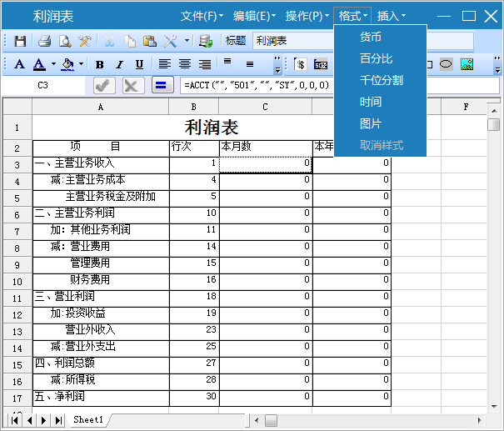Open the 编辑(E) menu

tap(254, 16)
